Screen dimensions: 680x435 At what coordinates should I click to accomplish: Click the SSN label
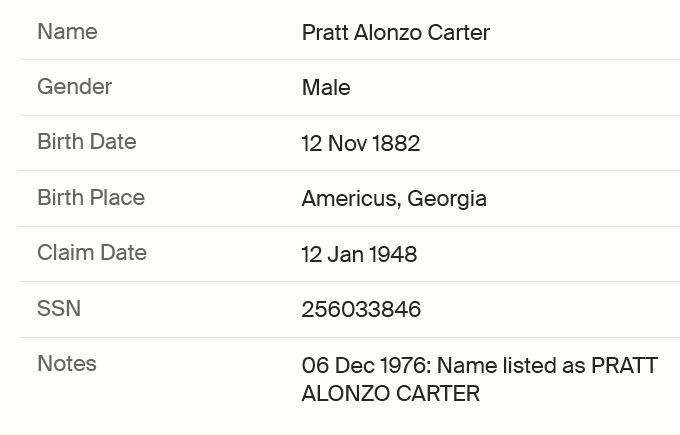[59, 308]
